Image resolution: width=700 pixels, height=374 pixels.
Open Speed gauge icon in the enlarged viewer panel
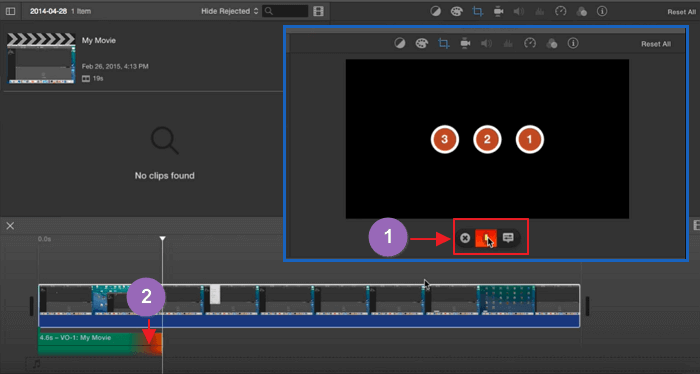tap(529, 43)
